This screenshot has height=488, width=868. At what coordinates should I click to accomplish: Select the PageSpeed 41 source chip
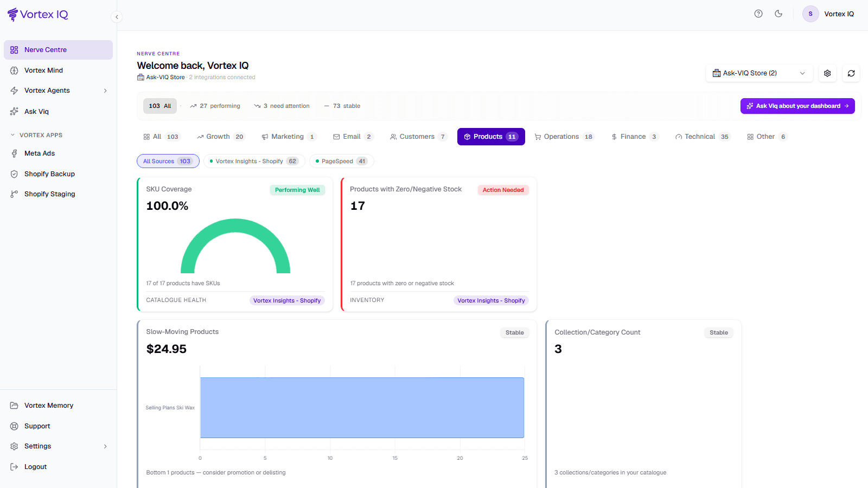[341, 161]
